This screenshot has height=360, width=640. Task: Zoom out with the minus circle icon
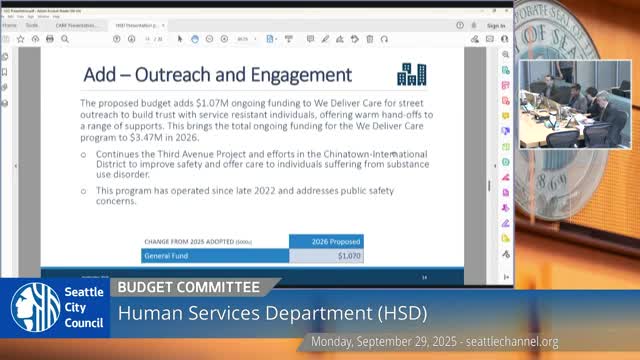pos(209,39)
